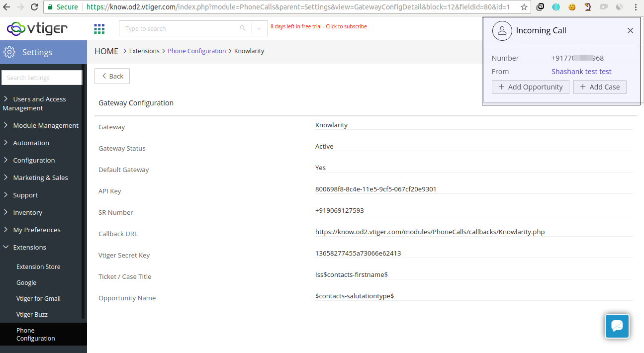Open Vtiger Buzz settings

32,314
